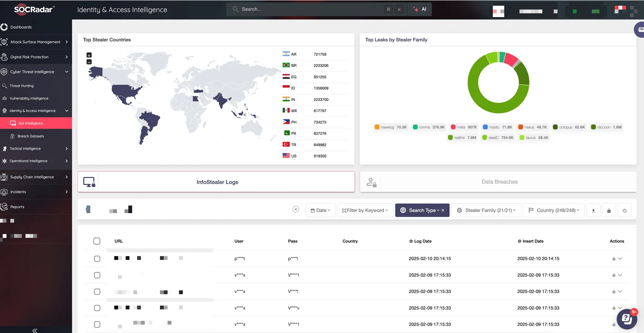The width and height of the screenshot is (644, 333).
Task: Click the Supply Chain Intelligence icon
Action: pyautogui.click(x=4, y=177)
